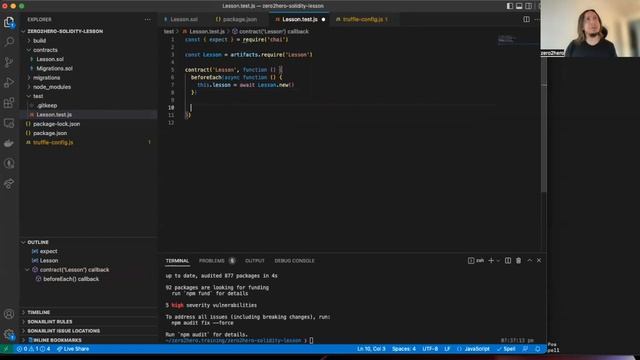The image size is (640, 360).
Task: Toggle bottom panel layout icon
Action: (x=519, y=6)
